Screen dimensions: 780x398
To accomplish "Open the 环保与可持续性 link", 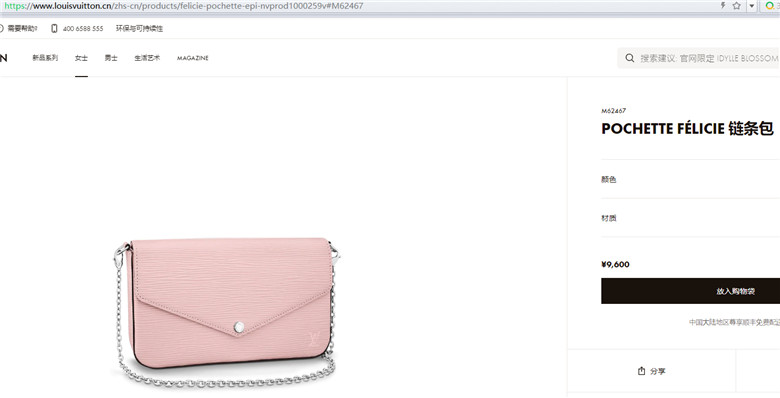I will pyautogui.click(x=139, y=28).
